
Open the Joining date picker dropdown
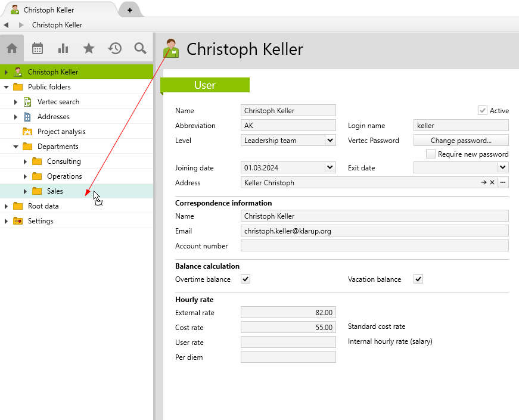tap(330, 168)
